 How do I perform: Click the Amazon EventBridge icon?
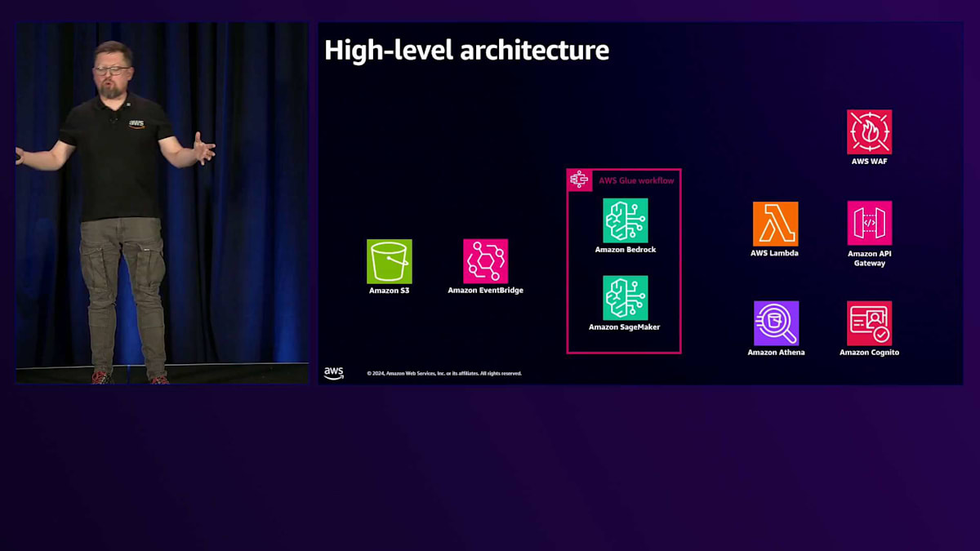click(x=485, y=261)
